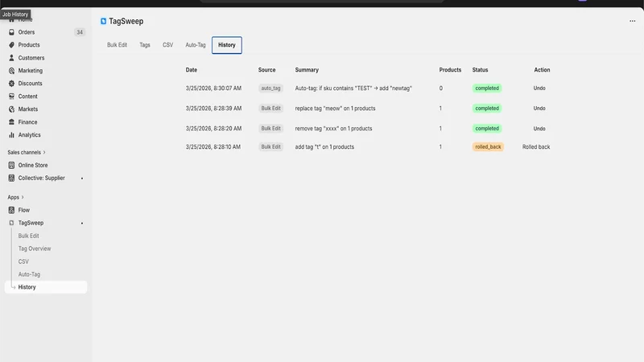Select History in the sidebar submenu
The image size is (644, 362).
pyautogui.click(x=46, y=287)
